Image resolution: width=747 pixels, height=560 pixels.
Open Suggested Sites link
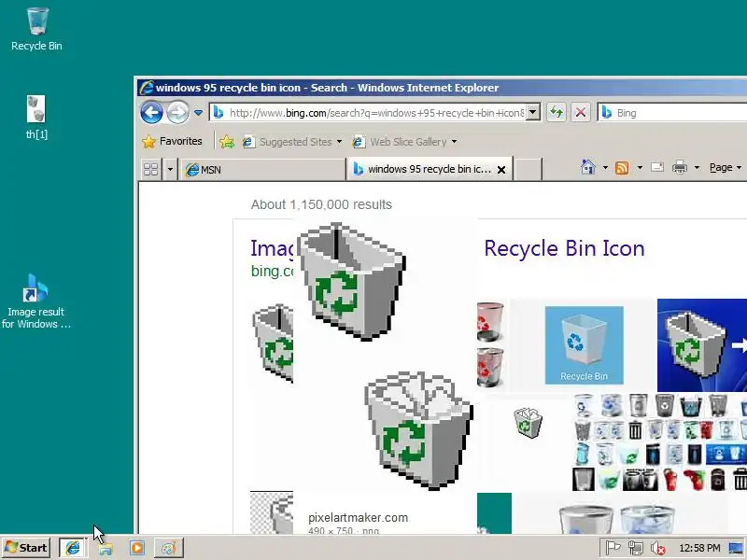288,142
